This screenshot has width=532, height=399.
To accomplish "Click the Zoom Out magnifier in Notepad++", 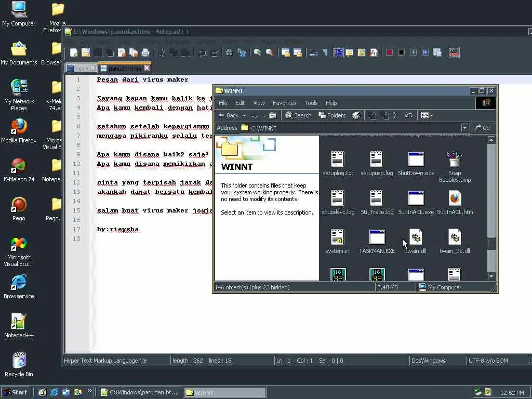I will click(270, 52).
